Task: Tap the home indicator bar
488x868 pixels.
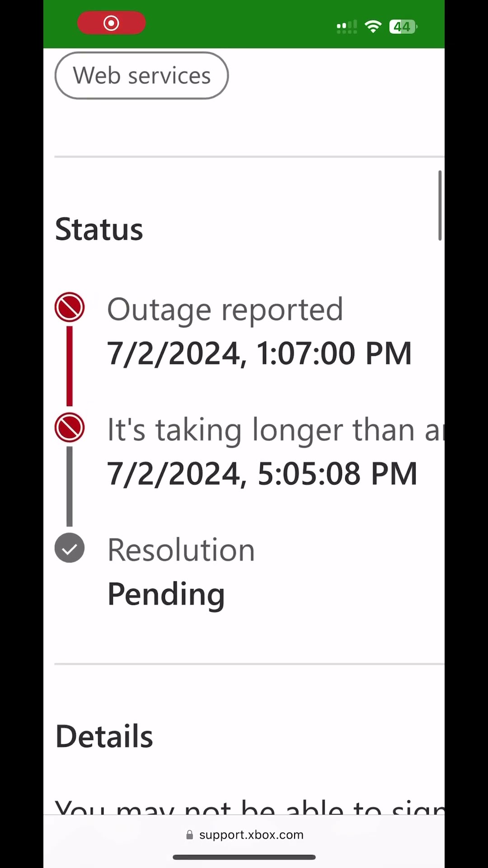Action: [244, 857]
